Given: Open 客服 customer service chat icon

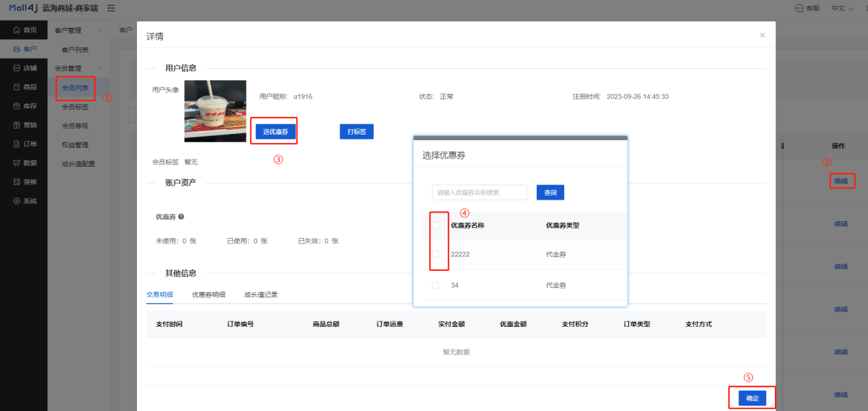Looking at the screenshot, I should click(799, 8).
